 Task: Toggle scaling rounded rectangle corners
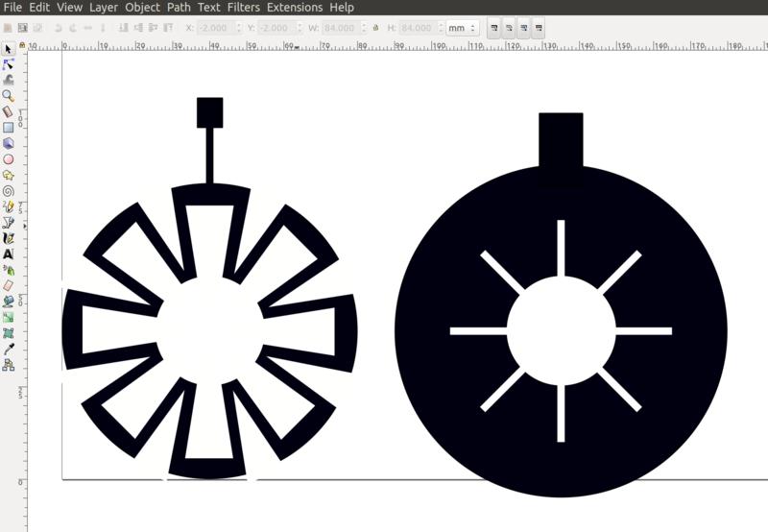(x=509, y=28)
